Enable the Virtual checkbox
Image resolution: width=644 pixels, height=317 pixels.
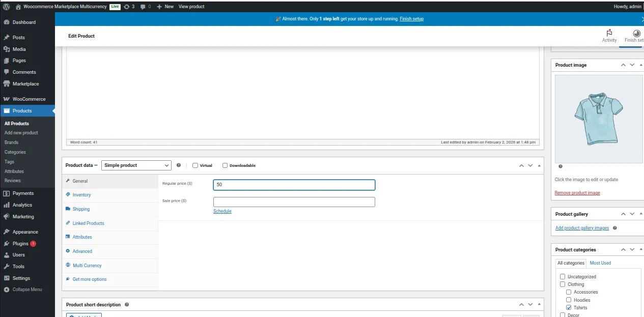[195, 165]
